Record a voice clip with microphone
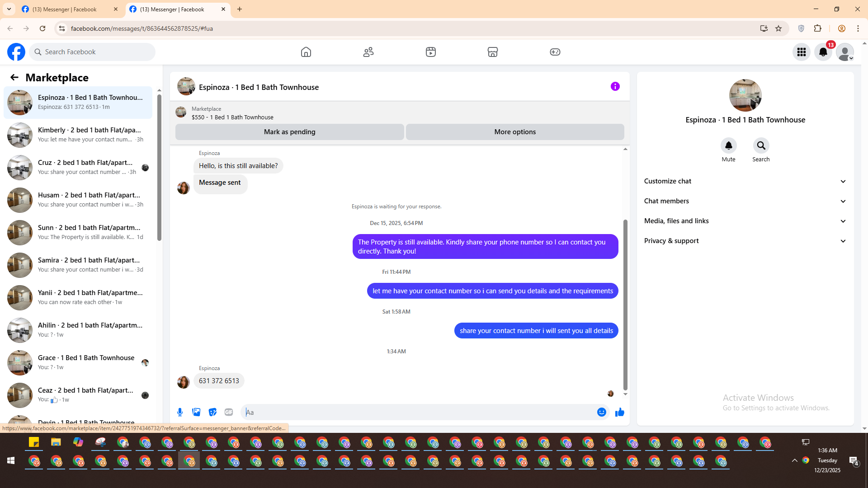This screenshot has height=488, width=868. point(180,412)
